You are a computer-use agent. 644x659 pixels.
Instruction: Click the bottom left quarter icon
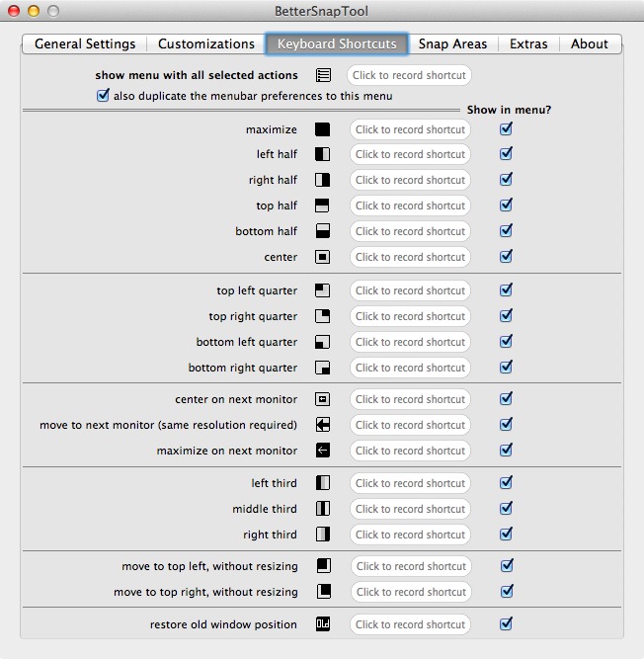coord(322,342)
